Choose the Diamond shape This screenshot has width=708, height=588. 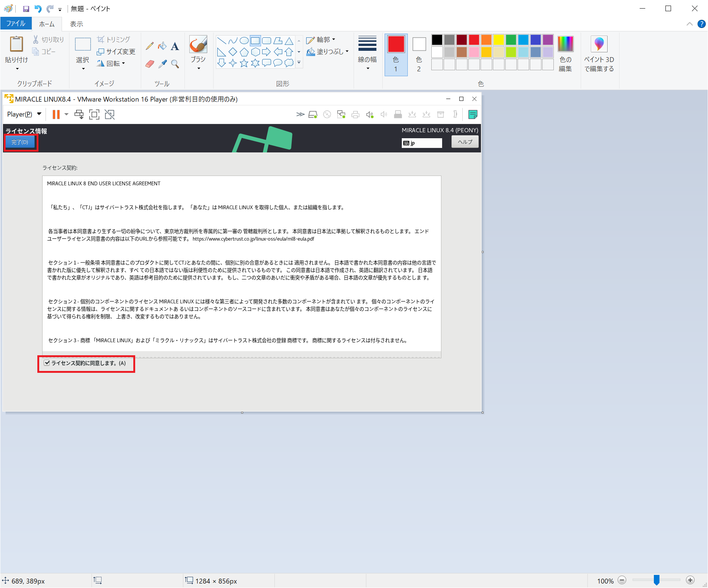point(233,52)
